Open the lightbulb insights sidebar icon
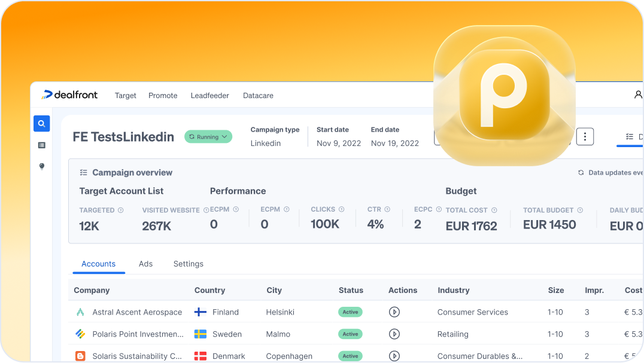Image resolution: width=644 pixels, height=363 pixels. (41, 166)
